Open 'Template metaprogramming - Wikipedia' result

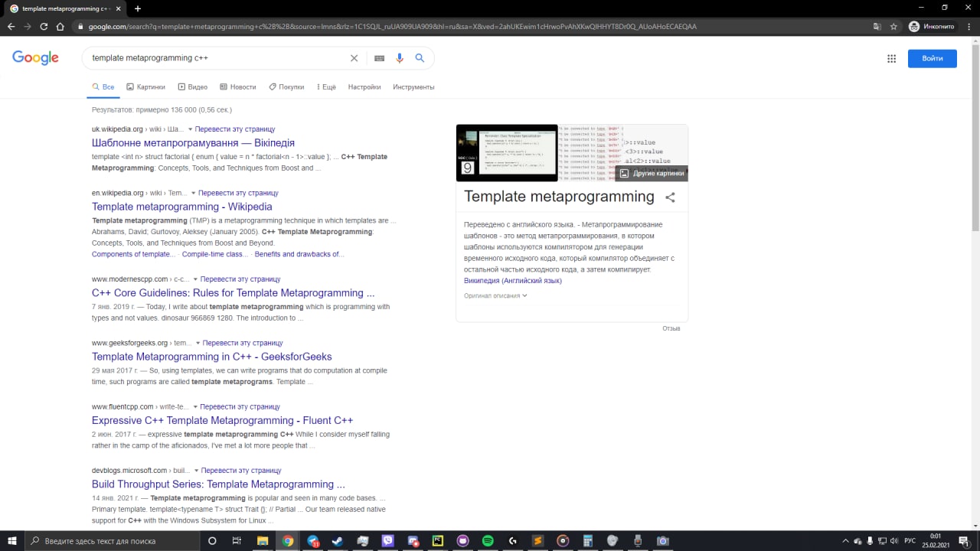point(181,207)
